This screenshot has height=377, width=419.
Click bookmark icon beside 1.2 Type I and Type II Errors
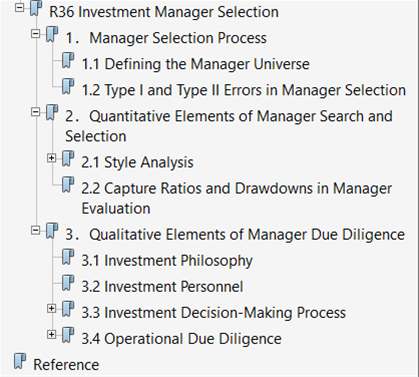[68, 86]
